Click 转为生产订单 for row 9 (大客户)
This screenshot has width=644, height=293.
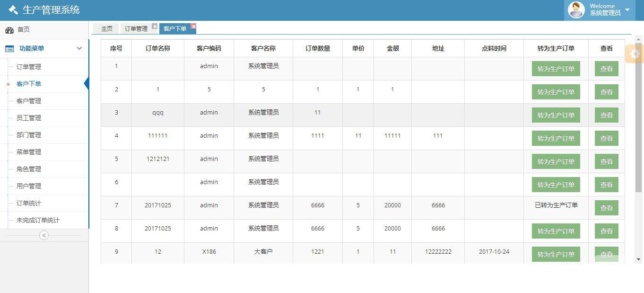tap(556, 254)
